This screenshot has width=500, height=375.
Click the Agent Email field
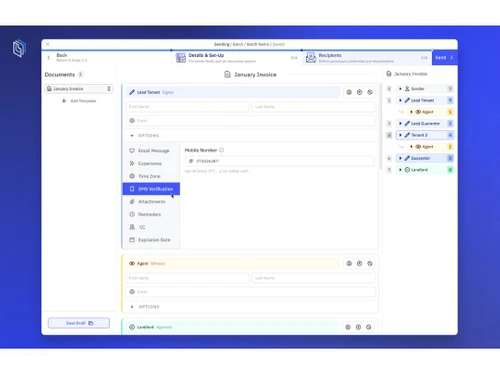point(251,292)
